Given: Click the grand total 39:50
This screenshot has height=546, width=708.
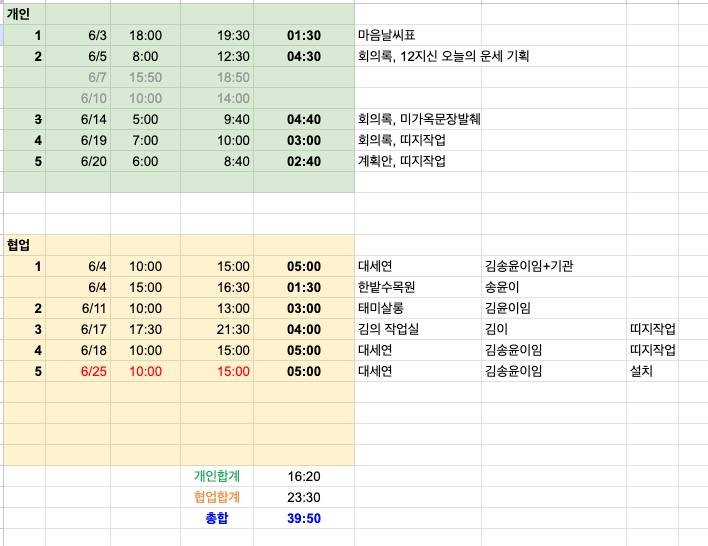Looking at the screenshot, I should [304, 518].
